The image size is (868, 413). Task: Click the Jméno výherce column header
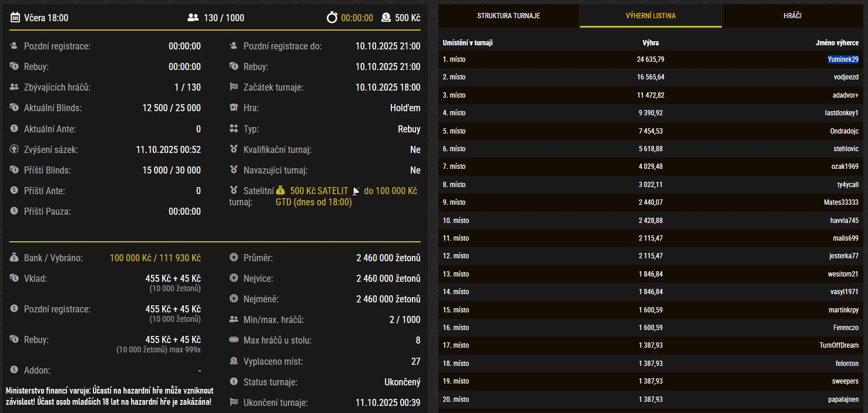pyautogui.click(x=837, y=43)
